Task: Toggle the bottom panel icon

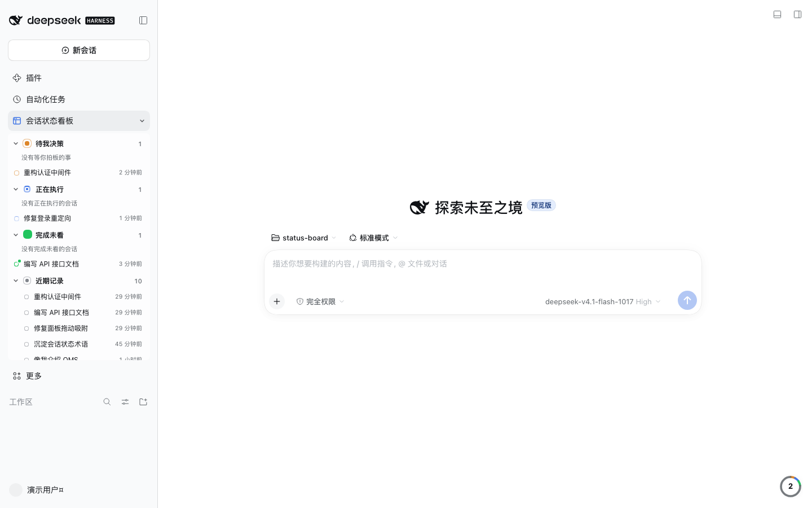Action: point(777,15)
